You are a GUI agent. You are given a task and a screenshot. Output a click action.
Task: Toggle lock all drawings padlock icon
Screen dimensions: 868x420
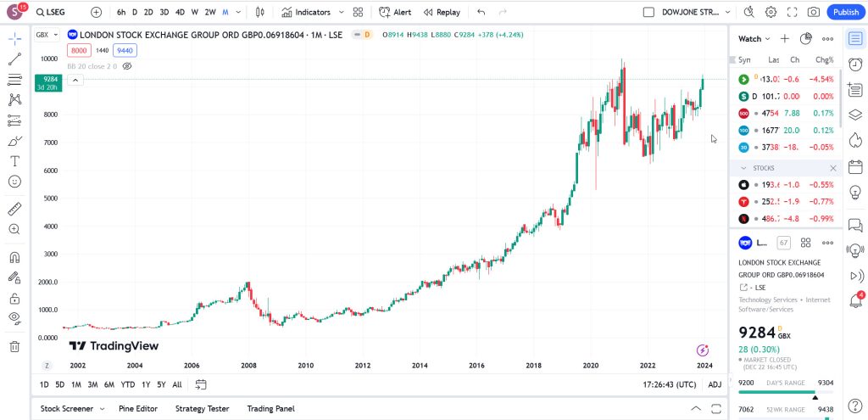[x=14, y=298]
